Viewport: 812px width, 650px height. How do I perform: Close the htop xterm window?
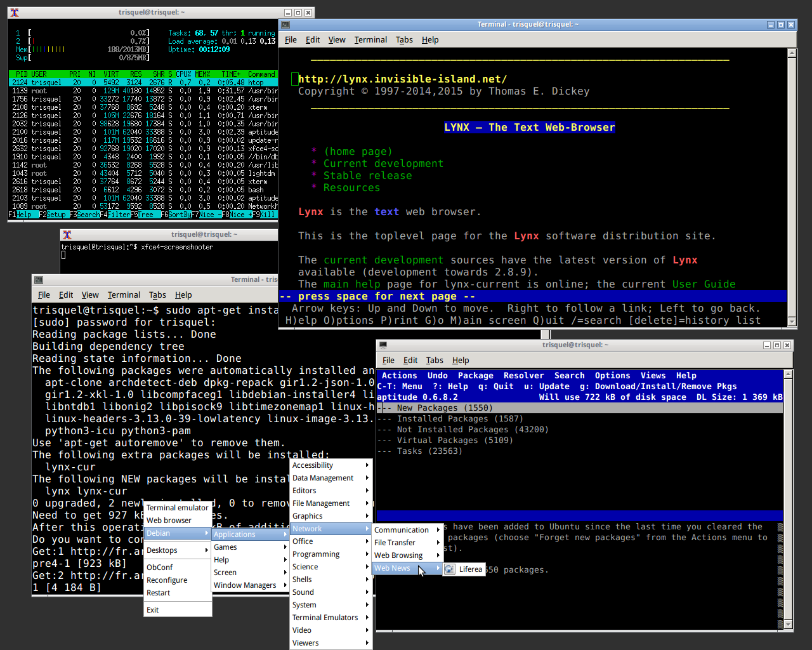click(x=308, y=13)
